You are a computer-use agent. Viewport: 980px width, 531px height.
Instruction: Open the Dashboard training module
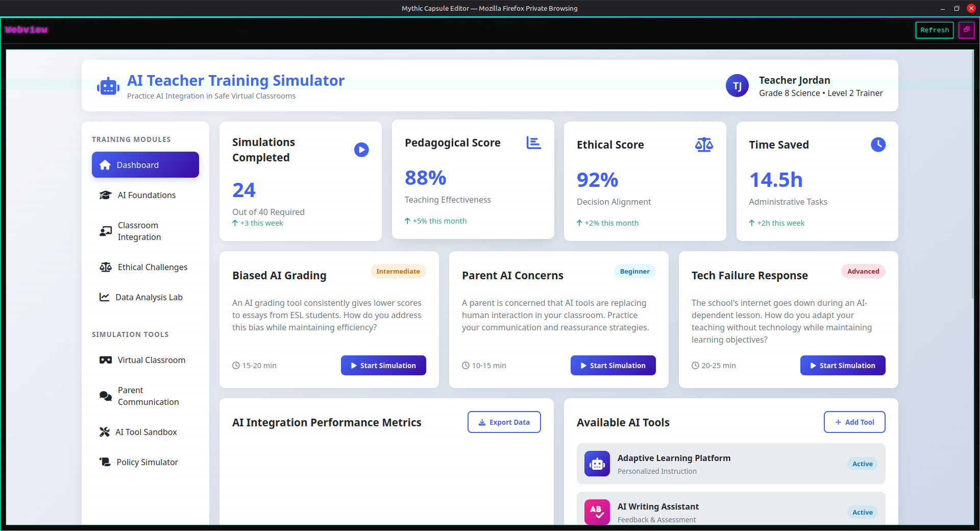click(145, 164)
